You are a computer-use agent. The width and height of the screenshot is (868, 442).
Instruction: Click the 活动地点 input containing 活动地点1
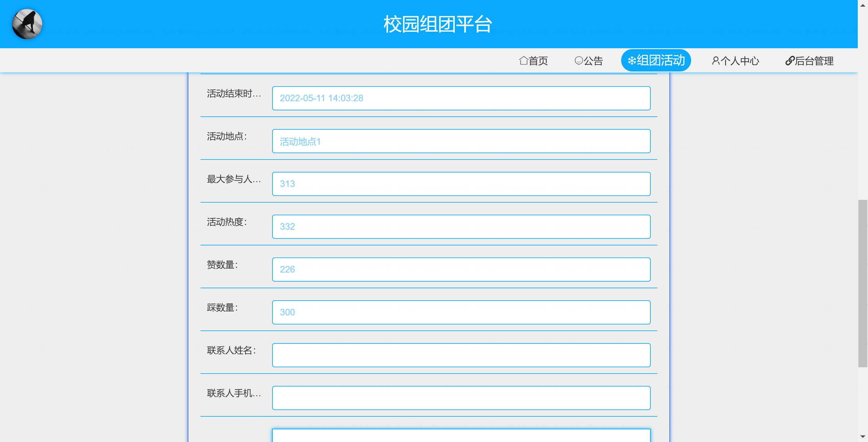[461, 141]
